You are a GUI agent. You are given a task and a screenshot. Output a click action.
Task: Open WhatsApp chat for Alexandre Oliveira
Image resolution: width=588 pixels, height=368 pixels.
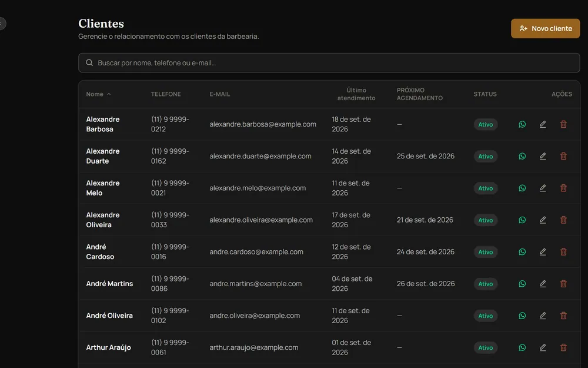tap(522, 220)
